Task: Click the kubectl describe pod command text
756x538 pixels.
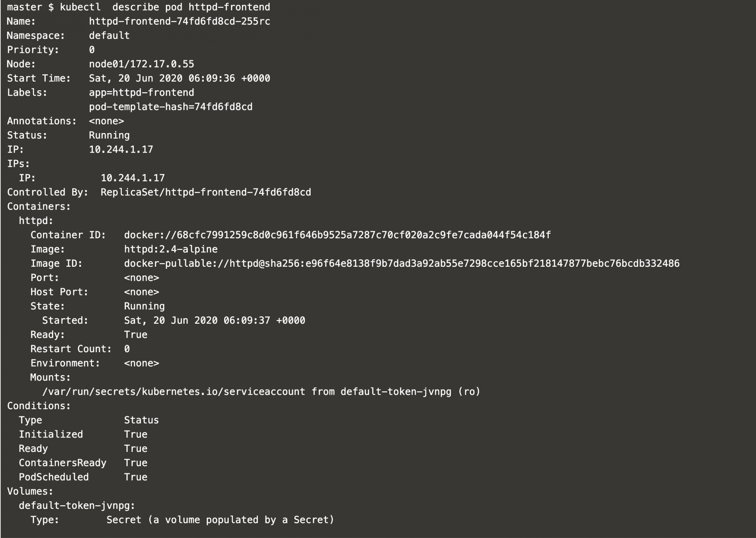Action: [165, 7]
